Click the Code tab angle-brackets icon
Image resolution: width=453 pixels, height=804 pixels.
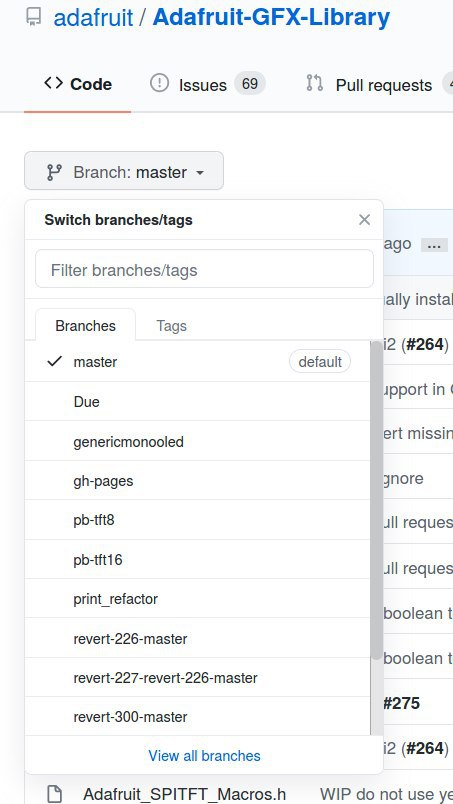click(53, 83)
